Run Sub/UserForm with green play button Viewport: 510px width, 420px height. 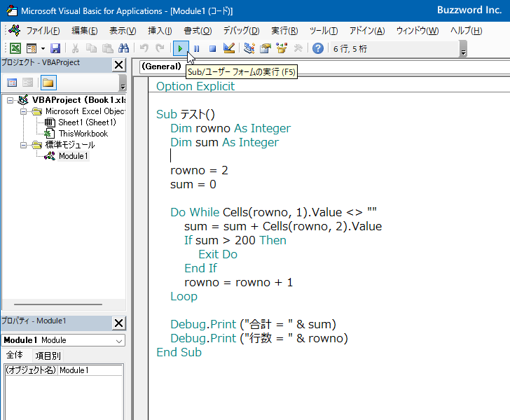pyautogui.click(x=181, y=48)
